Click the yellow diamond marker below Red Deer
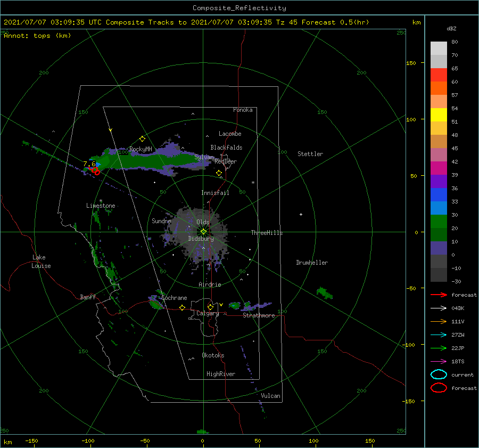This screenshot has height=448, width=479. 219,173
